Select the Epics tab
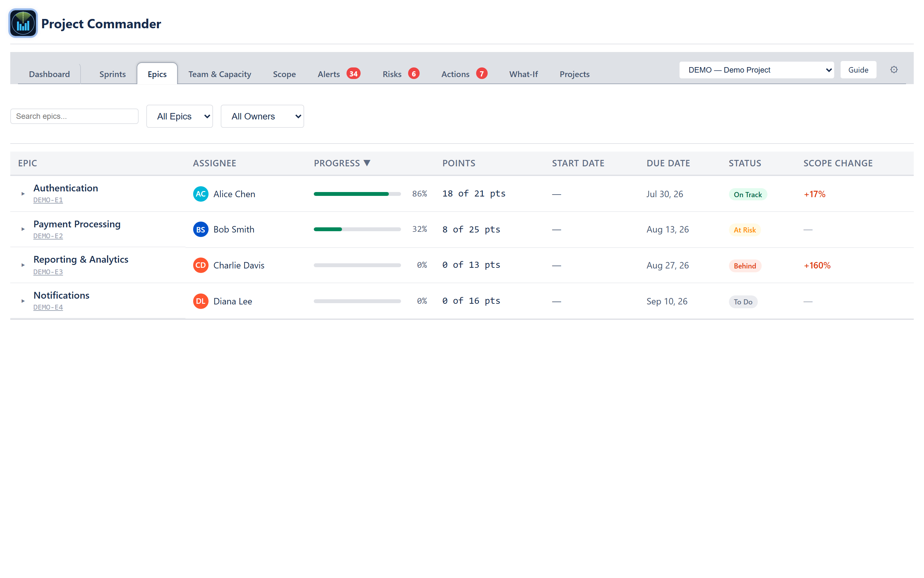Viewport: 924px width, 578px height. pos(157,74)
